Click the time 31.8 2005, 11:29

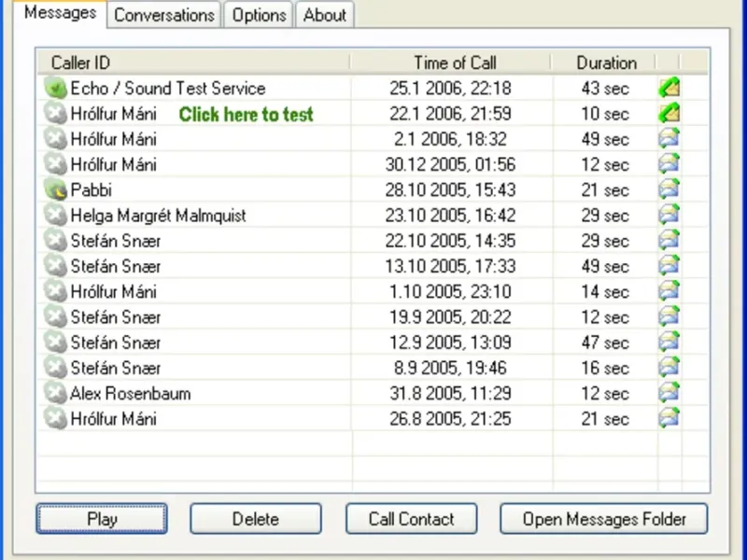pos(450,393)
